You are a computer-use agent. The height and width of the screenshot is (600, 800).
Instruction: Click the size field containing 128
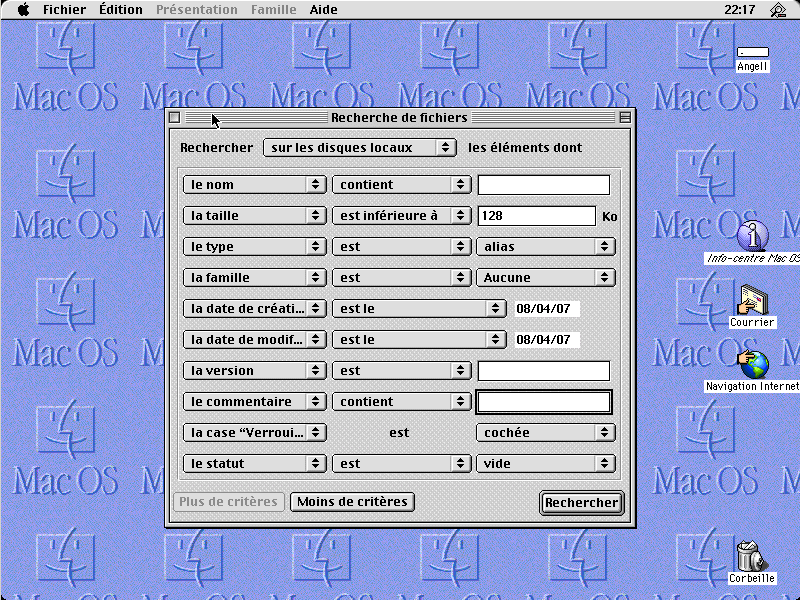pyautogui.click(x=536, y=216)
